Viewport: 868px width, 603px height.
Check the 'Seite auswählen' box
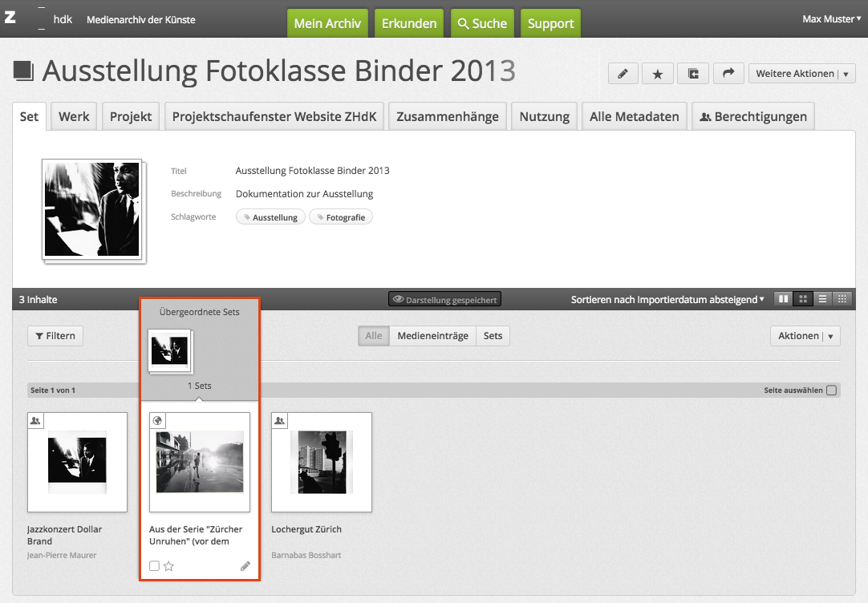(x=831, y=391)
